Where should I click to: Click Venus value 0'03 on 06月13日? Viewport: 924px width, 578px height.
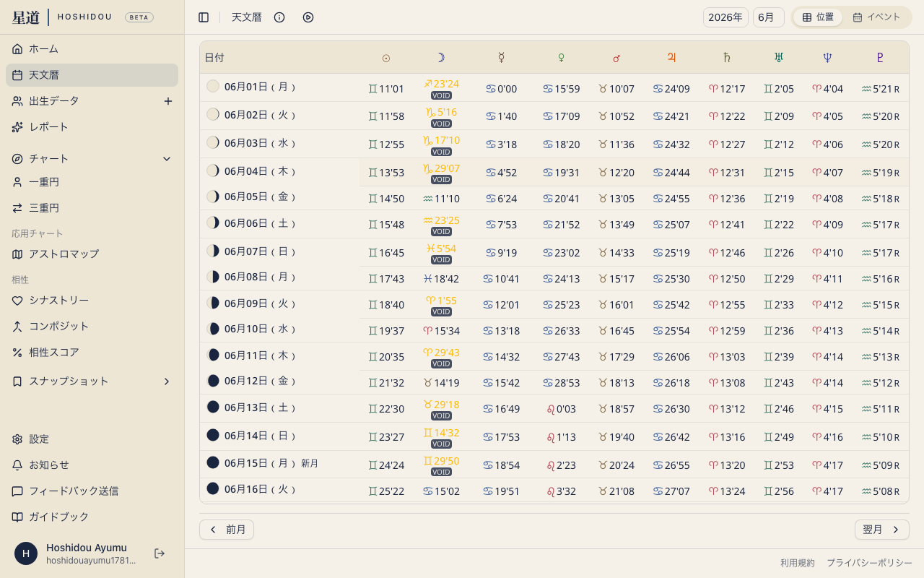pyautogui.click(x=561, y=409)
